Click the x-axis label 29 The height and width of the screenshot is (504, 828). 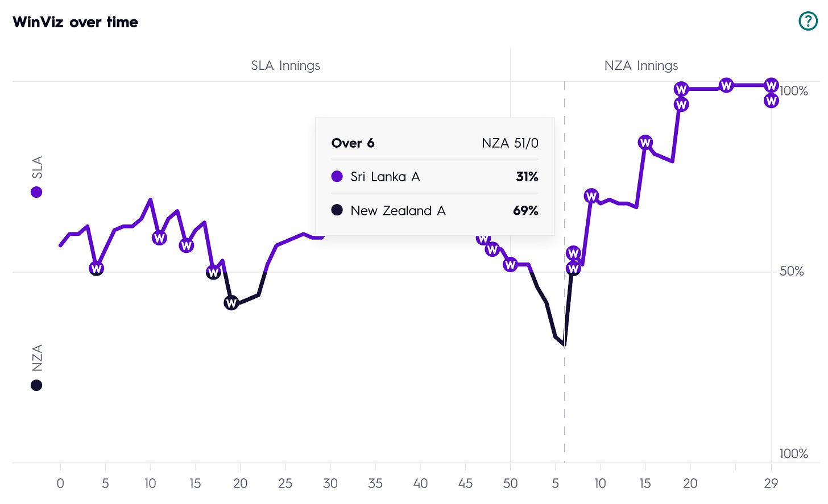click(x=771, y=484)
